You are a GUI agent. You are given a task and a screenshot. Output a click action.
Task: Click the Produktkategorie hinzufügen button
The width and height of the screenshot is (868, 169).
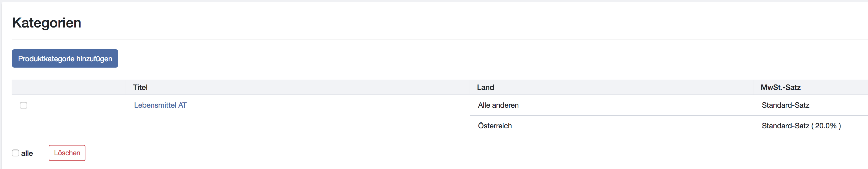point(65,59)
